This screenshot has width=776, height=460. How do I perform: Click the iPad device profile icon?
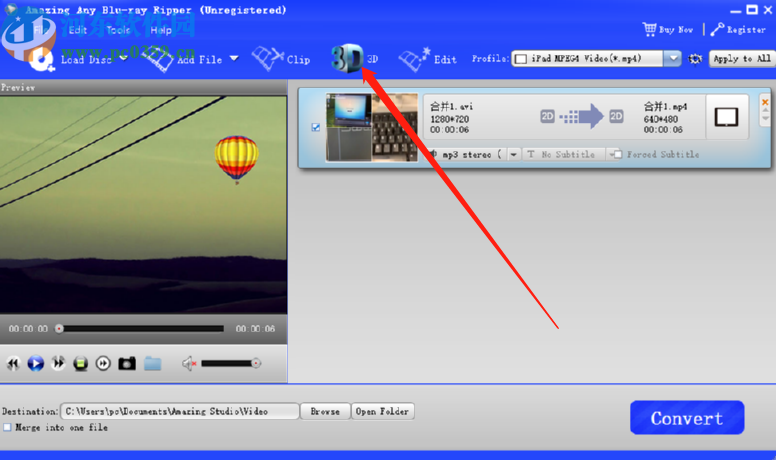point(727,117)
